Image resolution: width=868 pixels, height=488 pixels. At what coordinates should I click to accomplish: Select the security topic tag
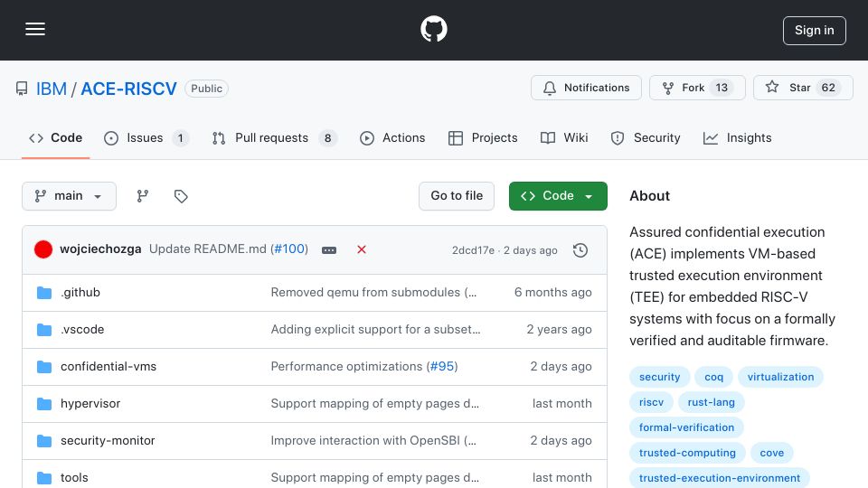click(659, 377)
